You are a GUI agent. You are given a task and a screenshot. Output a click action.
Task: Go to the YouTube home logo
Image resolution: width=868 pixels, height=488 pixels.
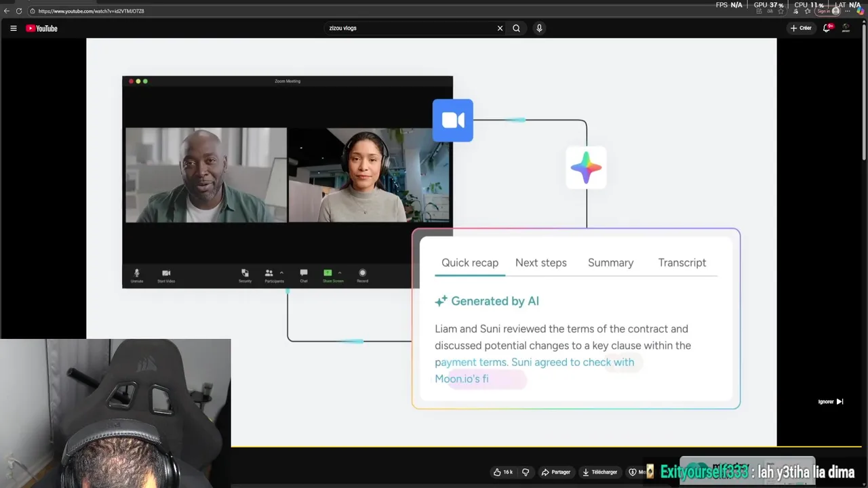41,28
